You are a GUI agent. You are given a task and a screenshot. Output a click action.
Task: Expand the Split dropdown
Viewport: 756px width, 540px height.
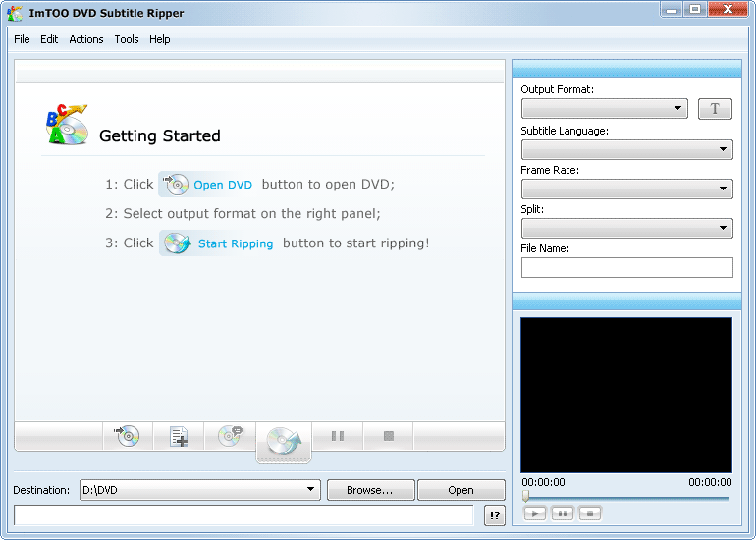pyautogui.click(x=626, y=228)
